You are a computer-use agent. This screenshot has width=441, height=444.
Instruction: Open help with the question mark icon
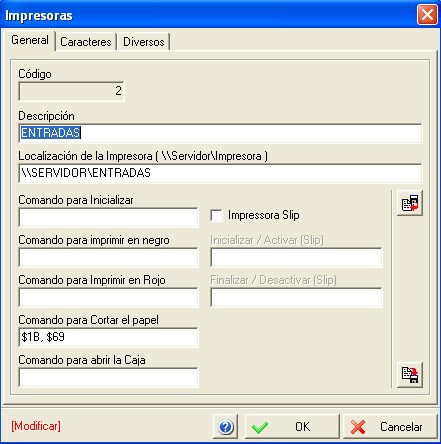(226, 427)
